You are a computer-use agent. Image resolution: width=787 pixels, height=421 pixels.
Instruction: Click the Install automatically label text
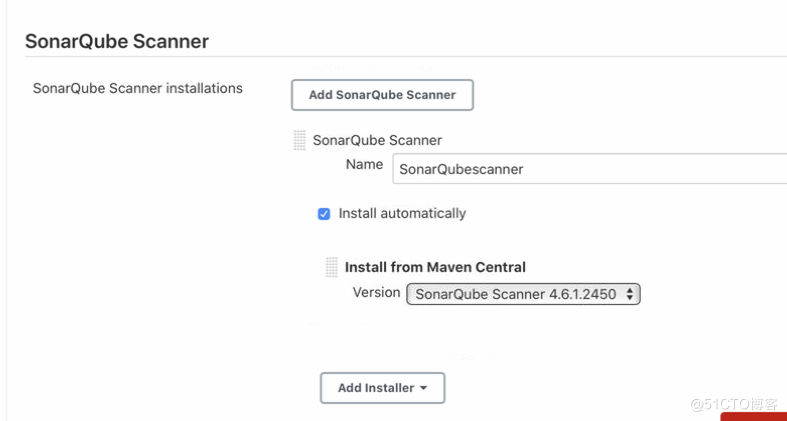click(402, 214)
